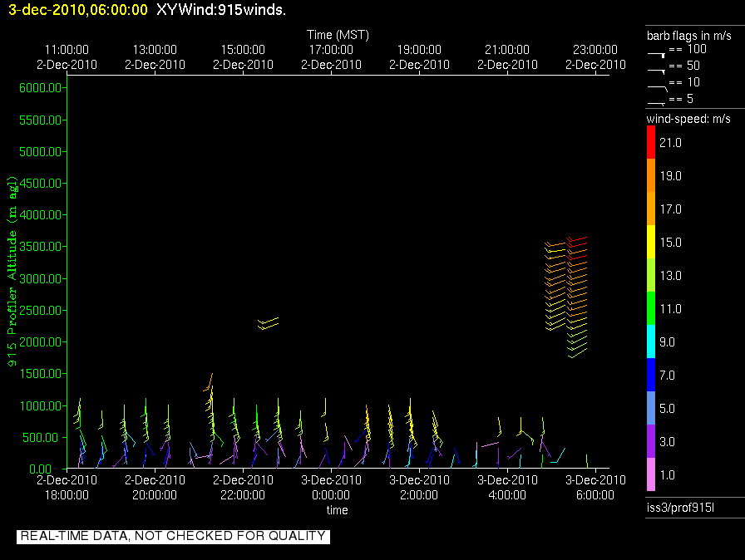Click the 'iss3/prof915l' platform label
This screenshot has height=560, width=745.
pos(680,508)
